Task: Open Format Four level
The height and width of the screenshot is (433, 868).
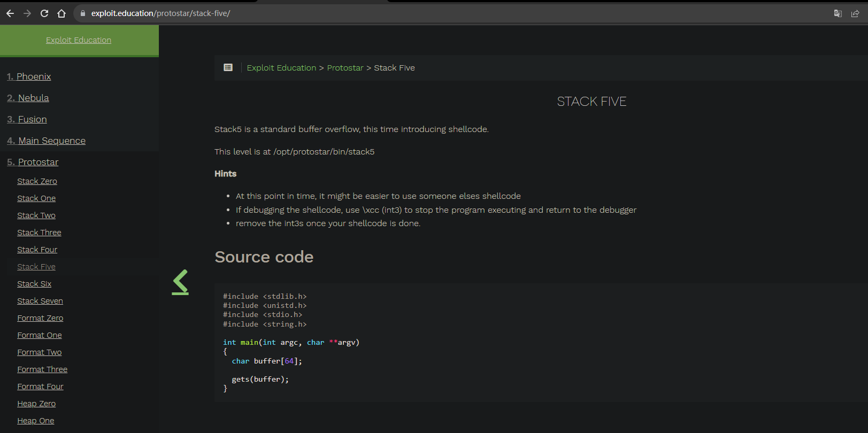Action: [x=40, y=386]
